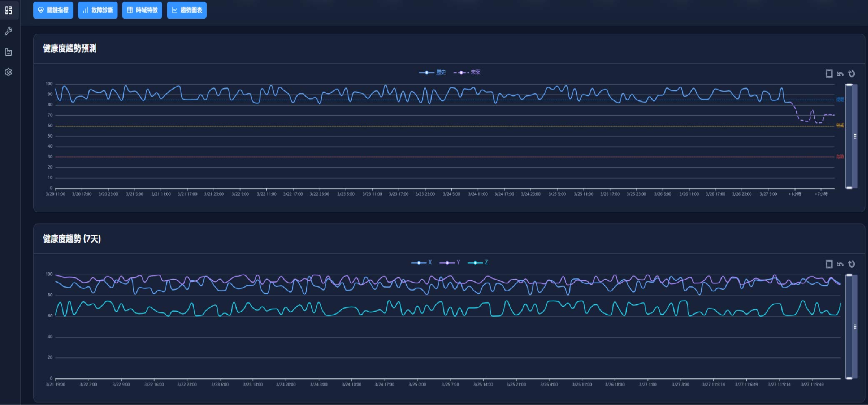Open settings gear icon in sidebar

[8, 72]
